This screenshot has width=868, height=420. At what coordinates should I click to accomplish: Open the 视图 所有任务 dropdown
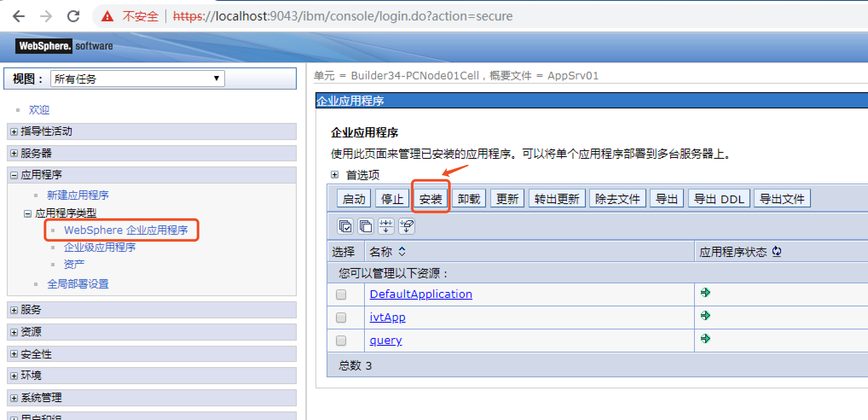coord(137,79)
